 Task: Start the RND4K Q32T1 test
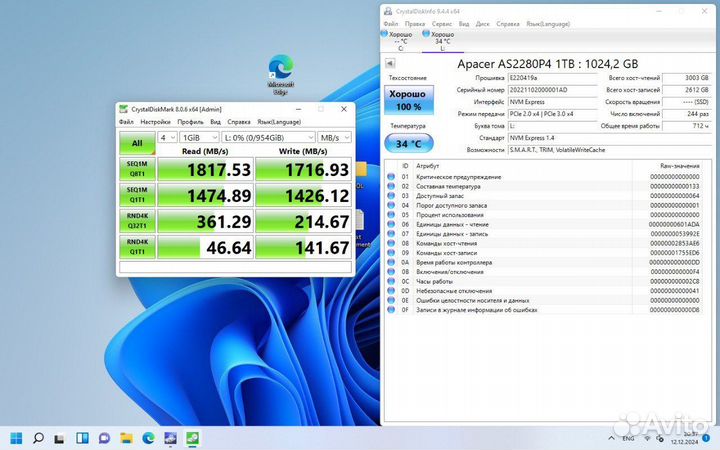click(x=137, y=221)
